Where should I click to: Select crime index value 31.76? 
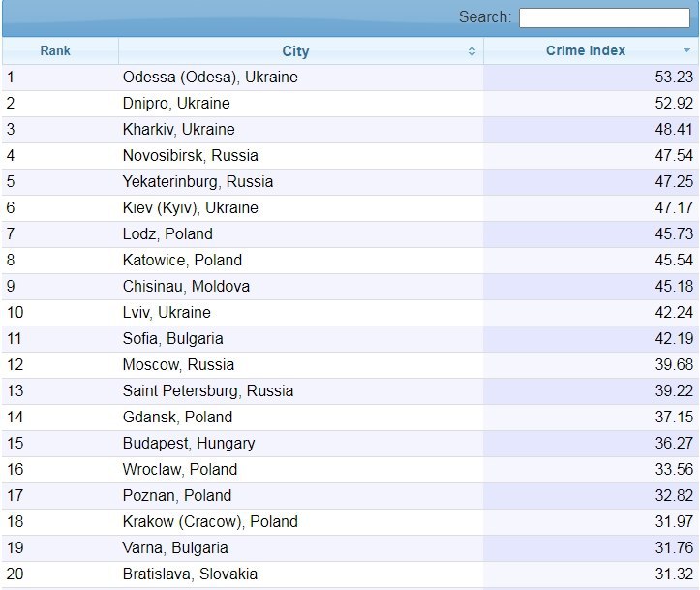tap(674, 548)
